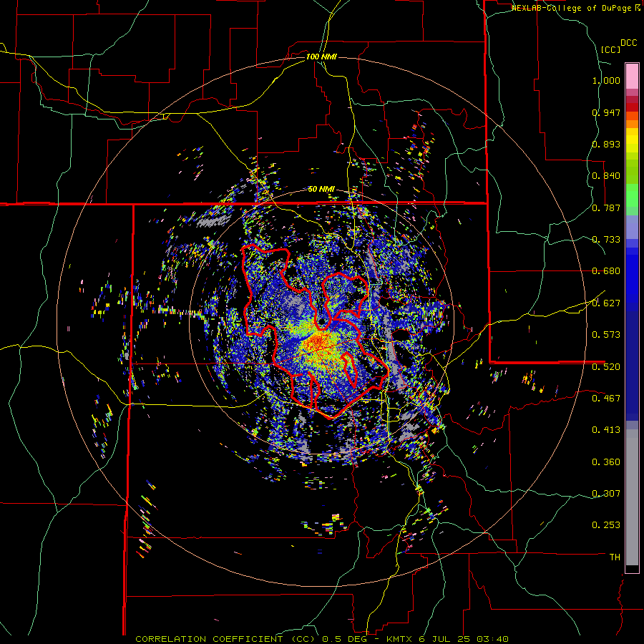Pick the large gray segment of the color scale
Screen dimensions: 644x644
[x=632, y=497]
